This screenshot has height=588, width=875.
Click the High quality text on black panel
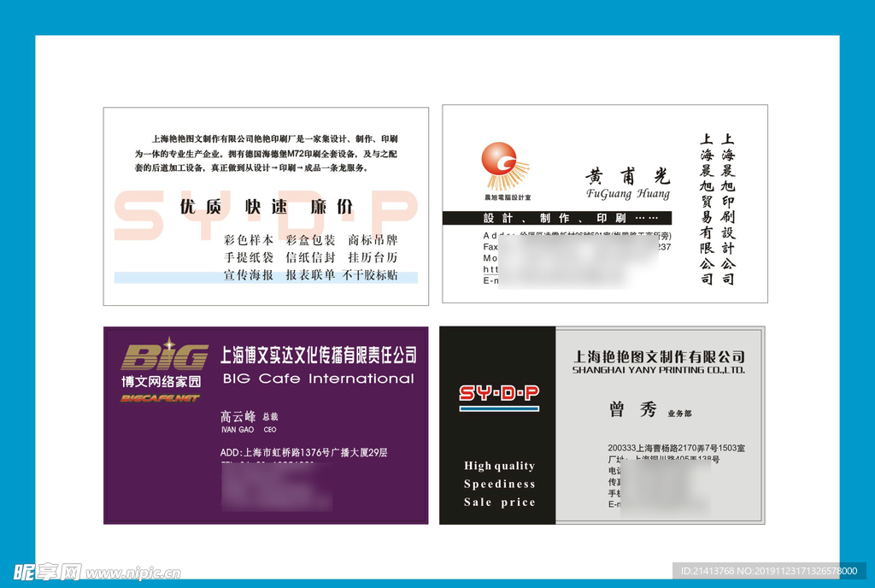(499, 466)
